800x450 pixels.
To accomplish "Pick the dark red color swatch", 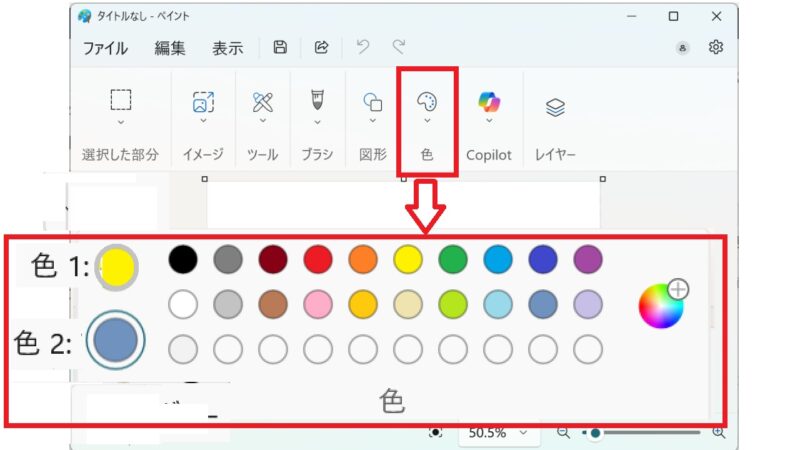I will tap(273, 259).
